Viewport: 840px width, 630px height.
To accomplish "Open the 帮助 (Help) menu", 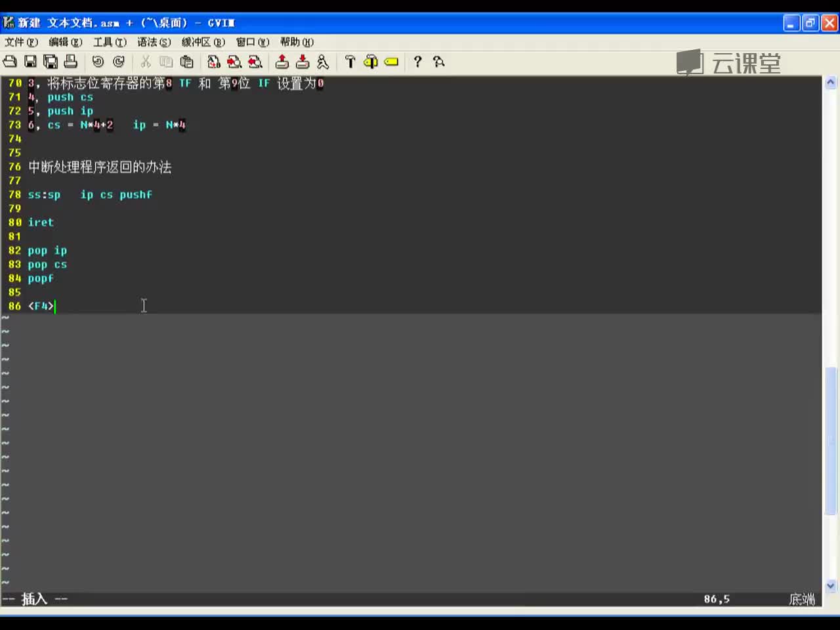I will [297, 42].
